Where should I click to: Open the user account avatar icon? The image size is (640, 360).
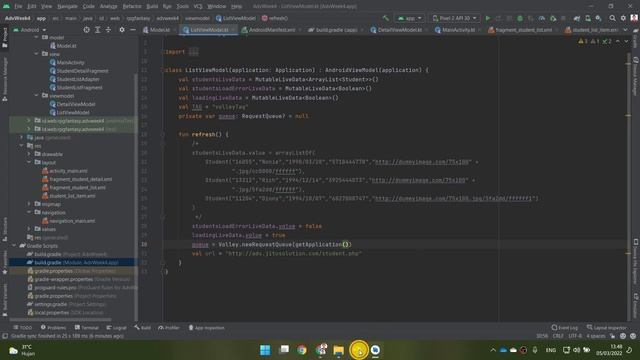tap(634, 18)
